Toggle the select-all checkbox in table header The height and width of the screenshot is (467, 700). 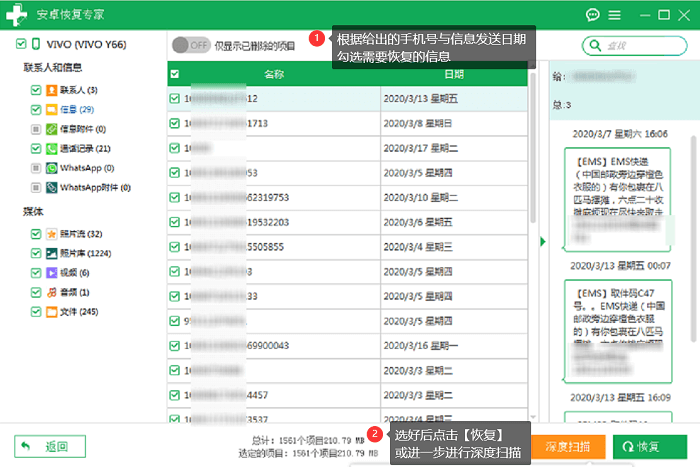click(x=175, y=74)
